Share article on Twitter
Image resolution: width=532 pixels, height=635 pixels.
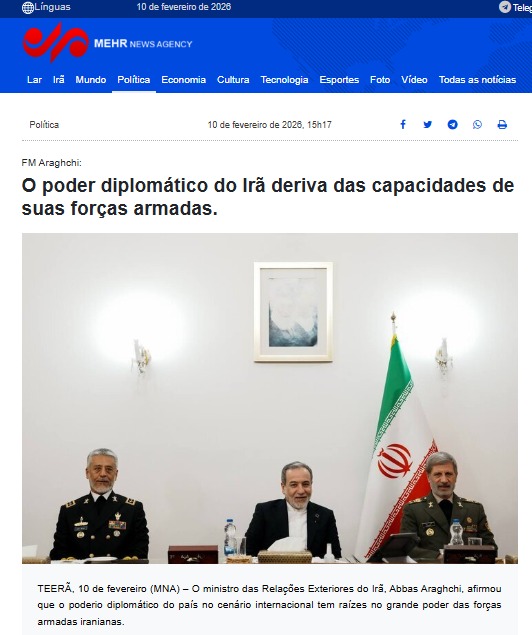click(428, 124)
